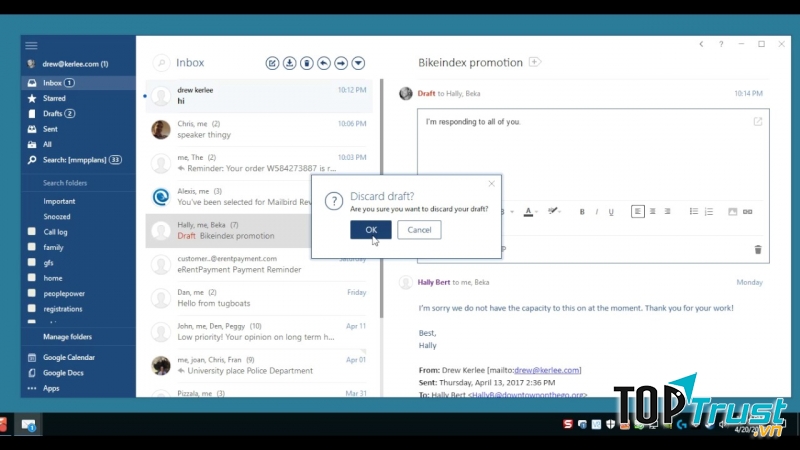Insert a hyperlink into the draft
This screenshot has width=800, height=450.
(x=747, y=211)
